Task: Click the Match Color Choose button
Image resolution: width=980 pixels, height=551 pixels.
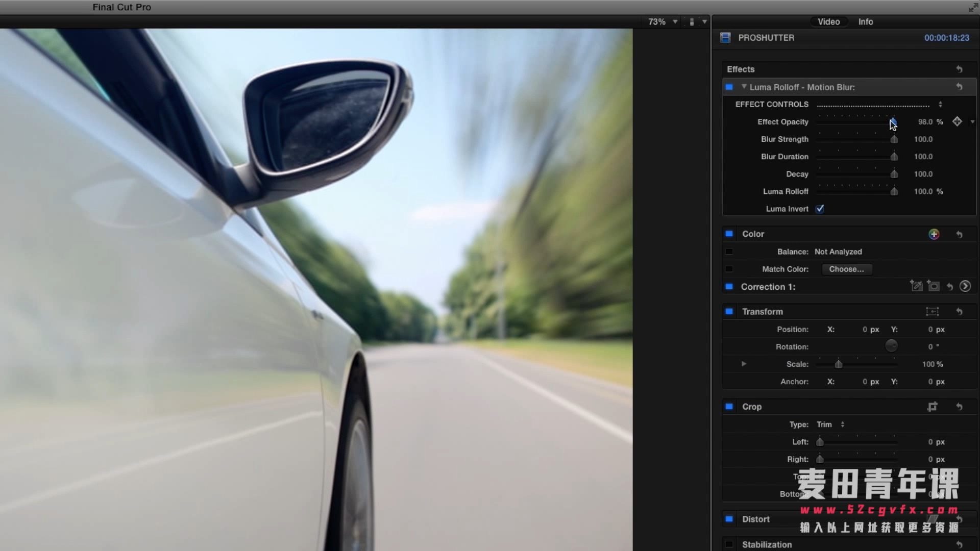Action: point(846,269)
